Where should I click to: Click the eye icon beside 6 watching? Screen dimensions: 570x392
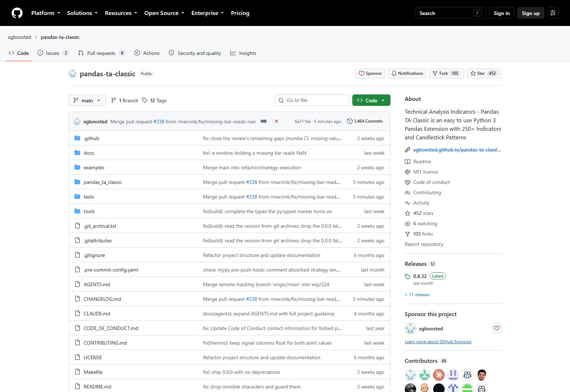tap(408, 223)
